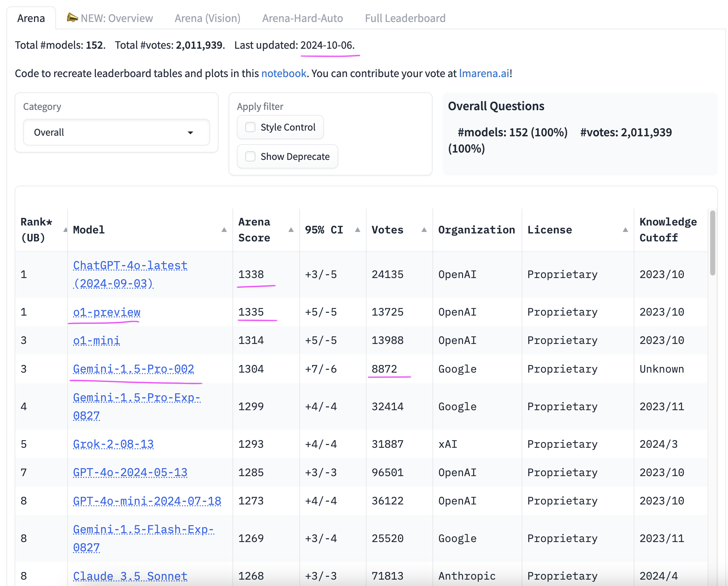Click the Votes value 32414
Image resolution: width=728 pixels, height=586 pixels.
pyautogui.click(x=387, y=406)
